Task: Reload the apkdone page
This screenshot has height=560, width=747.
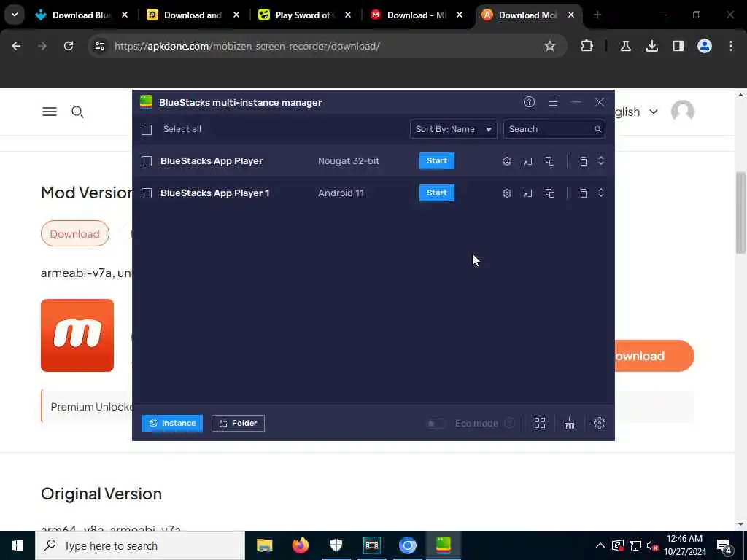Action: tap(69, 46)
